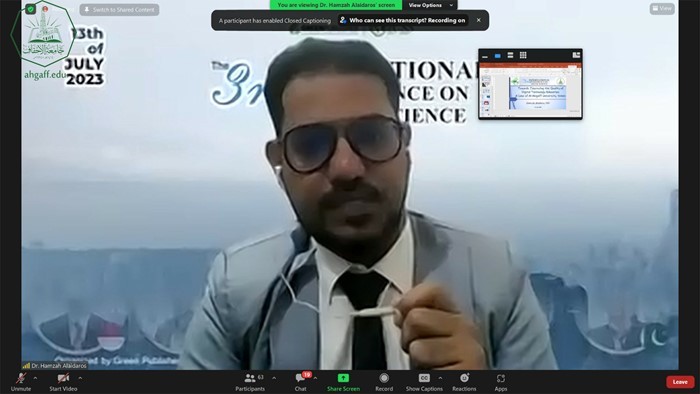Viewport: 700px width, 394px height.
Task: Open the Participants panel
Action: (250, 382)
